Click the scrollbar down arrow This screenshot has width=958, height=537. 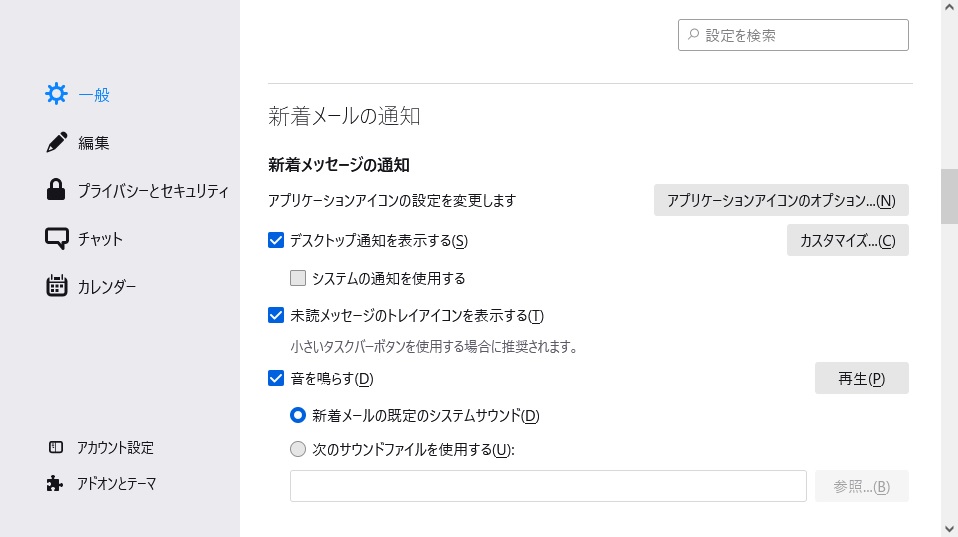(x=948, y=527)
